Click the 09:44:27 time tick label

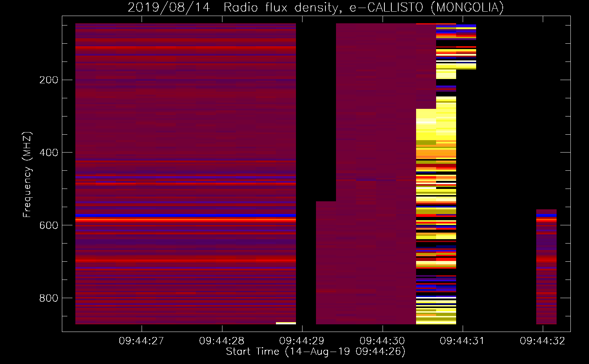[141, 341]
